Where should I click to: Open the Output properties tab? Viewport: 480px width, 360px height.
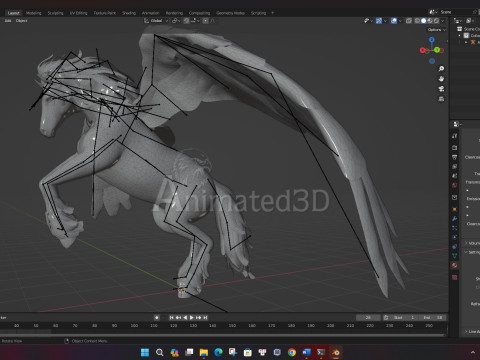pyautogui.click(x=454, y=157)
